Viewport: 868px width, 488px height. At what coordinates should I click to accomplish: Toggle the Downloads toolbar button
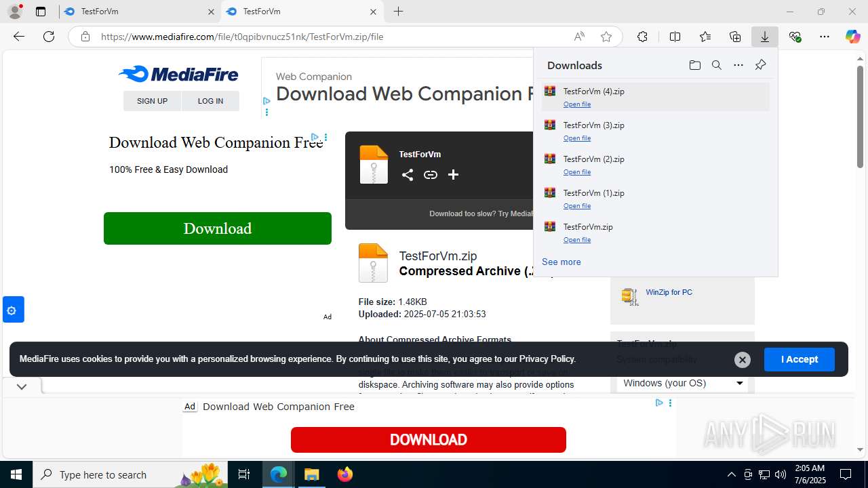point(765,37)
